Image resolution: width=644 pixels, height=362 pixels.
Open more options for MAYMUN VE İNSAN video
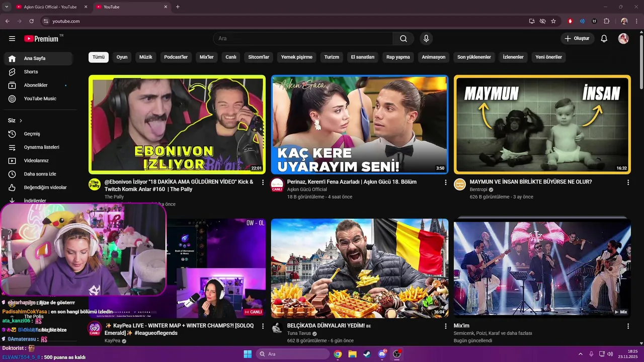(x=628, y=182)
